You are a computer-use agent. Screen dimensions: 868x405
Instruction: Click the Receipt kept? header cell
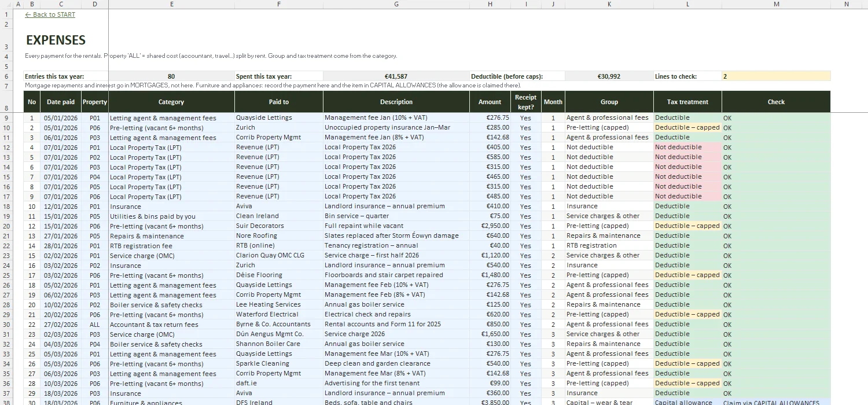pyautogui.click(x=525, y=102)
